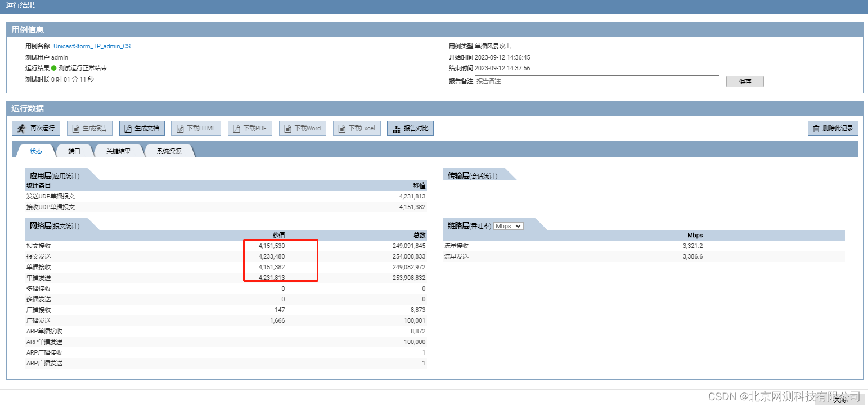
Task: Click the 多播接收 row label
Action: coord(38,288)
